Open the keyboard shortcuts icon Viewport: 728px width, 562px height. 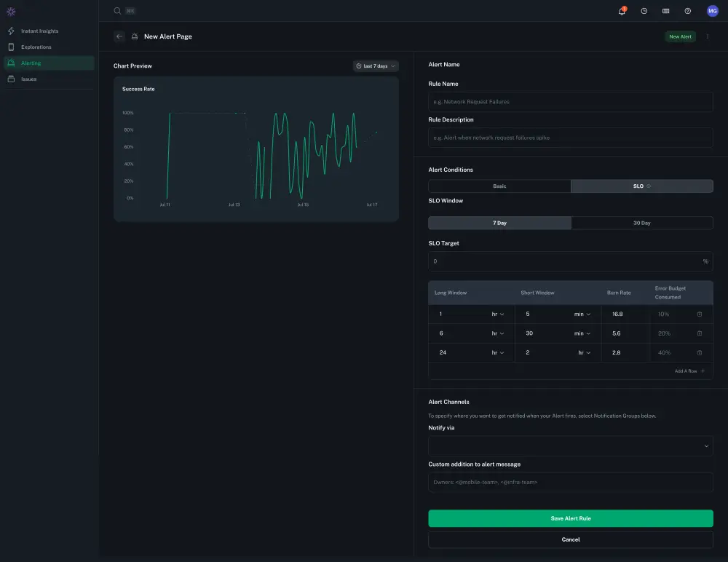tap(664, 11)
